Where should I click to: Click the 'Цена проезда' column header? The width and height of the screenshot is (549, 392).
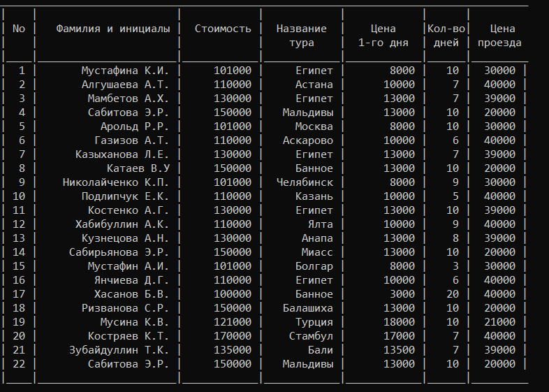point(499,36)
